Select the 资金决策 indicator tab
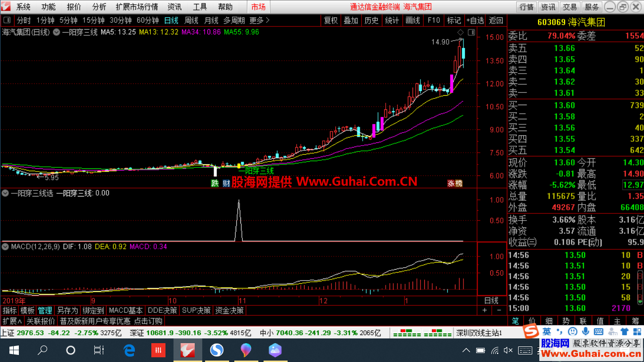This screenshot has height=362, width=644. (x=230, y=311)
